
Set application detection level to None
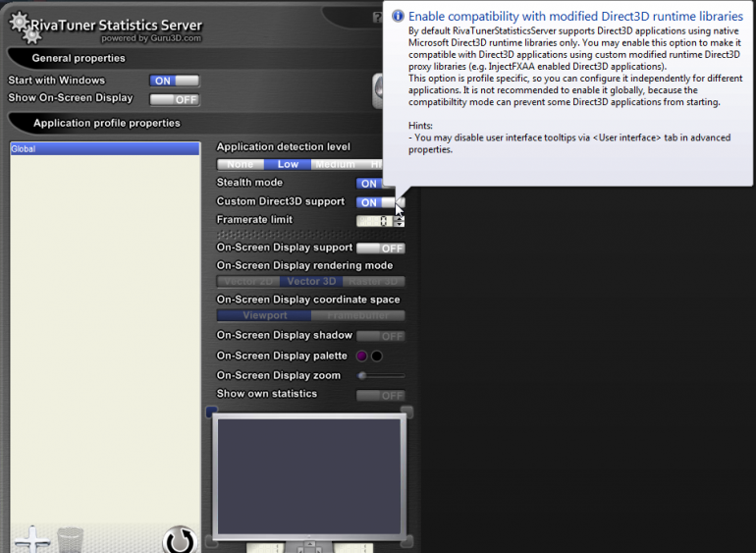coord(241,164)
